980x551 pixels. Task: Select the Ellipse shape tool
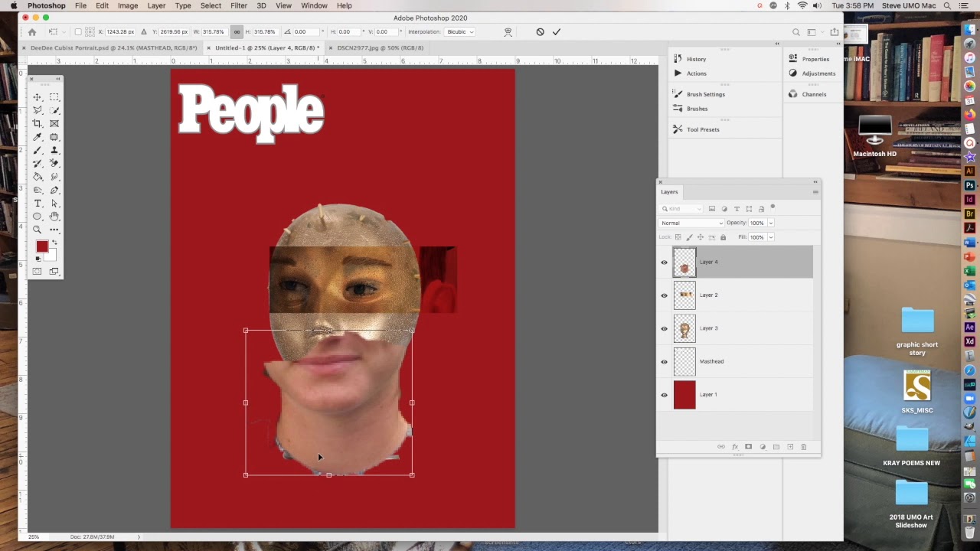37,217
